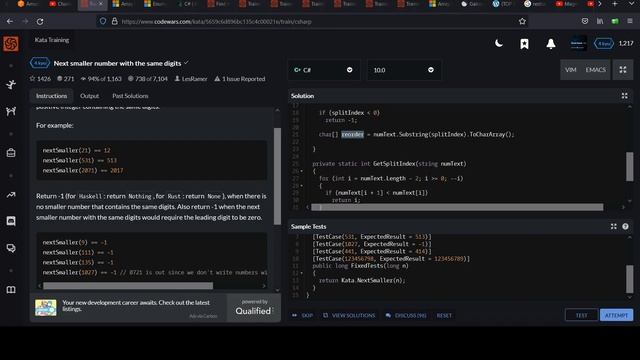Click the 'return Kata.NextSmaller(n);' line
This screenshot has width=640, height=360.
click(362, 280)
